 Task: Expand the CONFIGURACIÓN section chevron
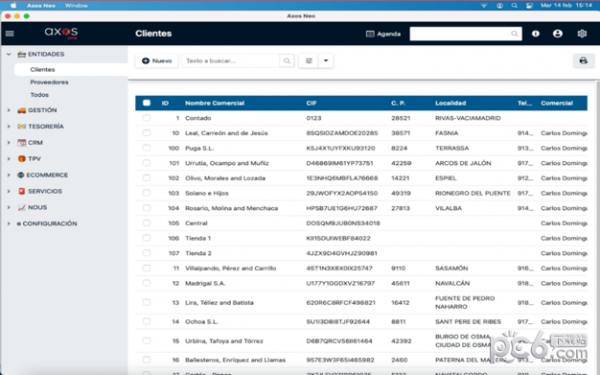coord(8,223)
